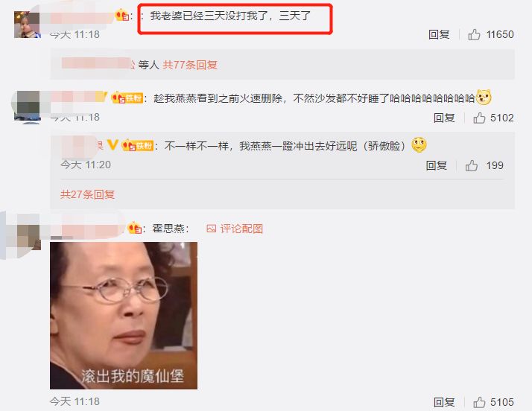Click the smiling emoji after 骄傲脸

tap(419, 144)
